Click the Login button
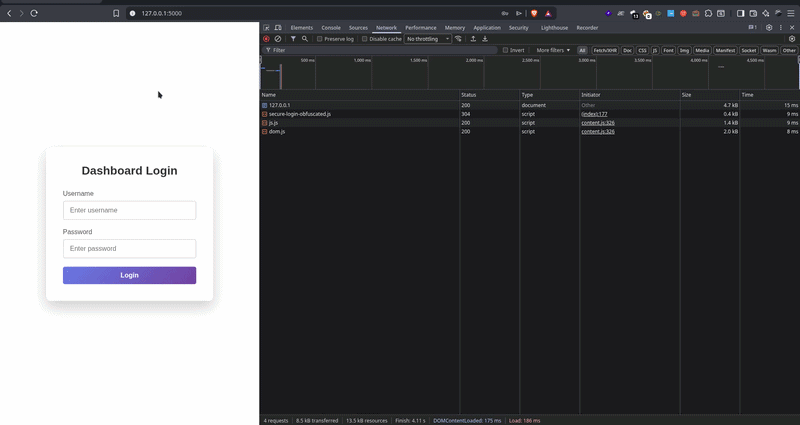The width and height of the screenshot is (800, 425). 130,276
